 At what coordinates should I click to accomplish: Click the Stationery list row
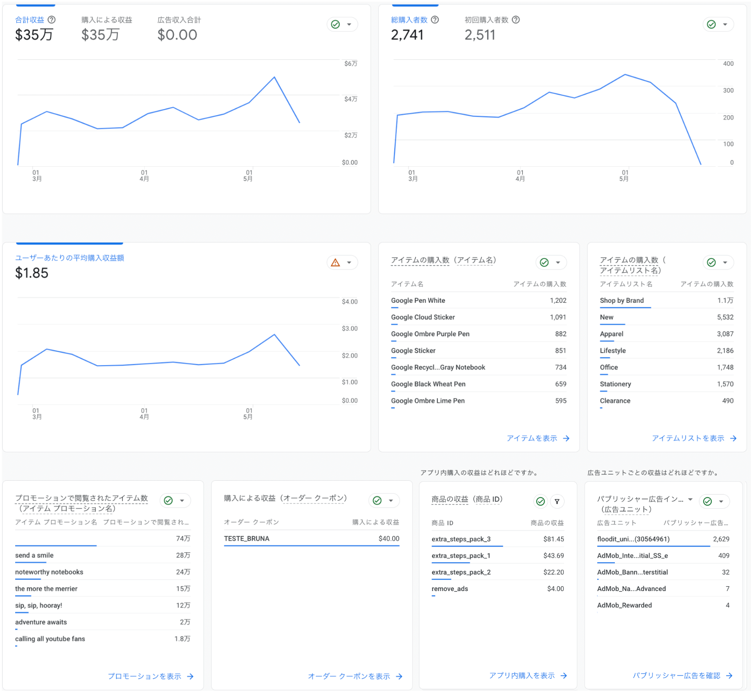pyautogui.click(x=666, y=384)
